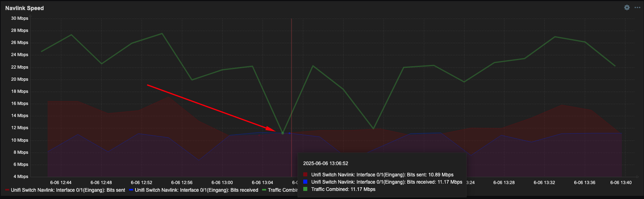Image resolution: width=644 pixels, height=199 pixels.
Task: Toggle the Traffic Combined legend entry
Action: point(280,190)
